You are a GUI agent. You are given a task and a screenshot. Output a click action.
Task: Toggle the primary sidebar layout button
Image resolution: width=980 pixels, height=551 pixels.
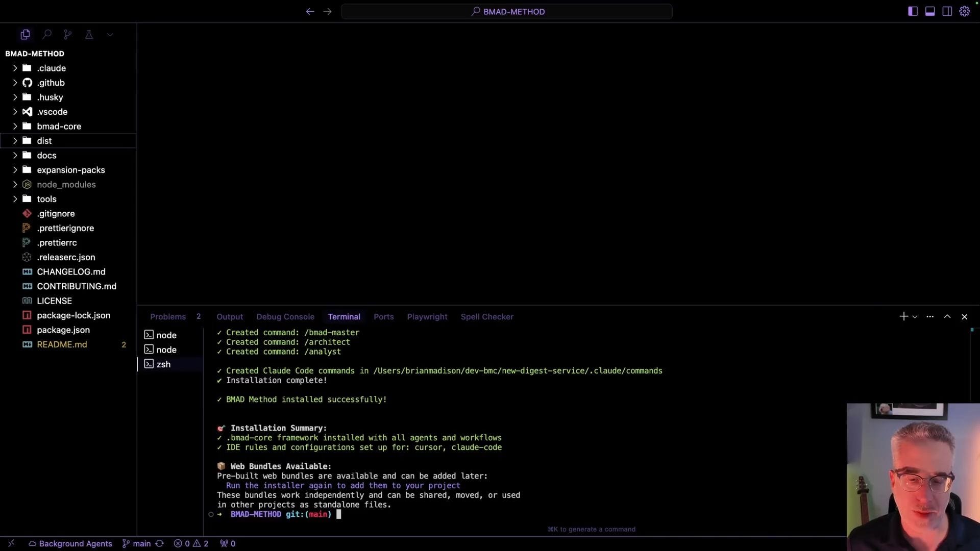(x=913, y=11)
